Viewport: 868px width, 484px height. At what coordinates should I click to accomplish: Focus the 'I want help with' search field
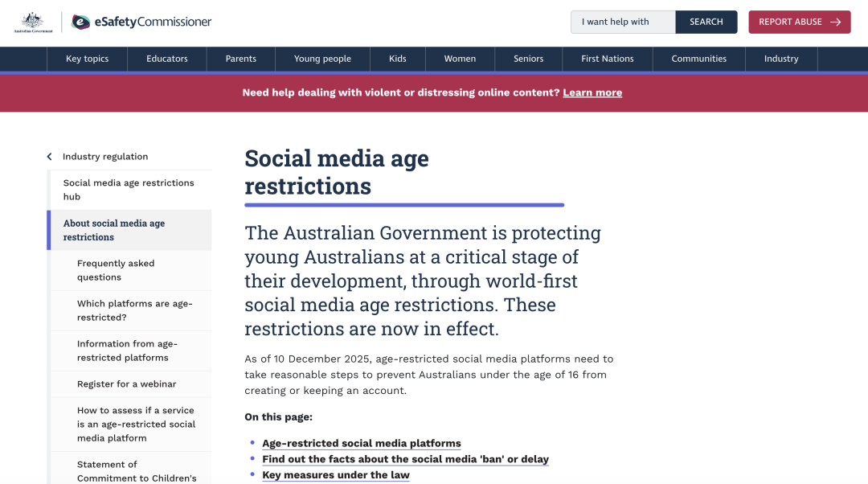pos(623,23)
